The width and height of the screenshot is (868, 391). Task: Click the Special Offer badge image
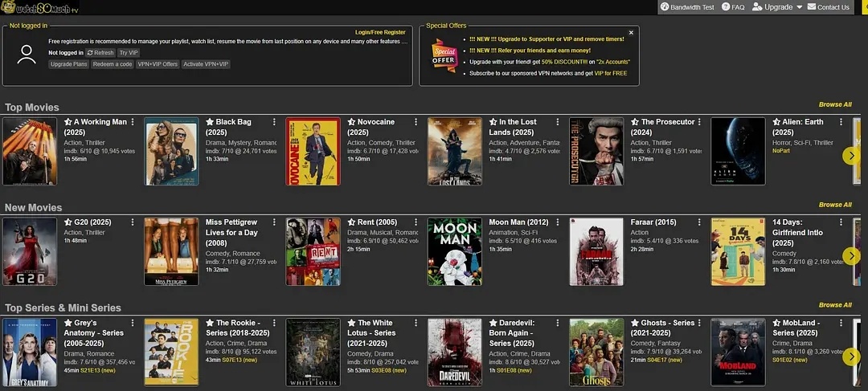(x=444, y=55)
